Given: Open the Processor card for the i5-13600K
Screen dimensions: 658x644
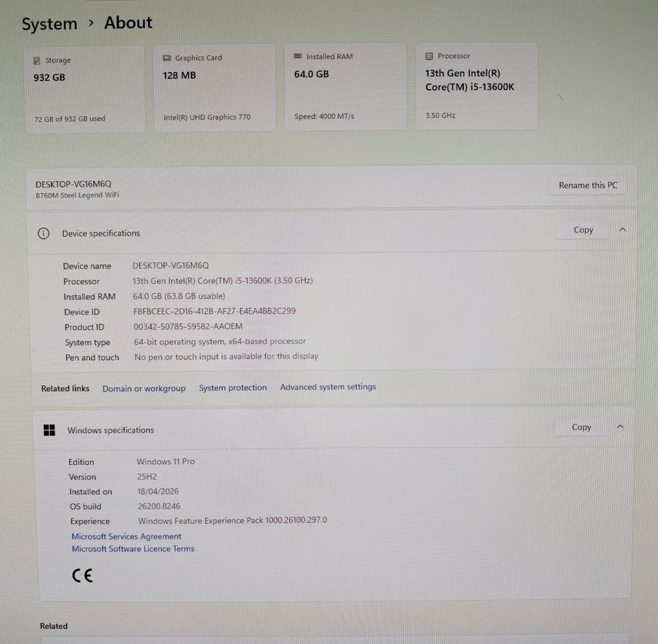Looking at the screenshot, I should click(476, 86).
